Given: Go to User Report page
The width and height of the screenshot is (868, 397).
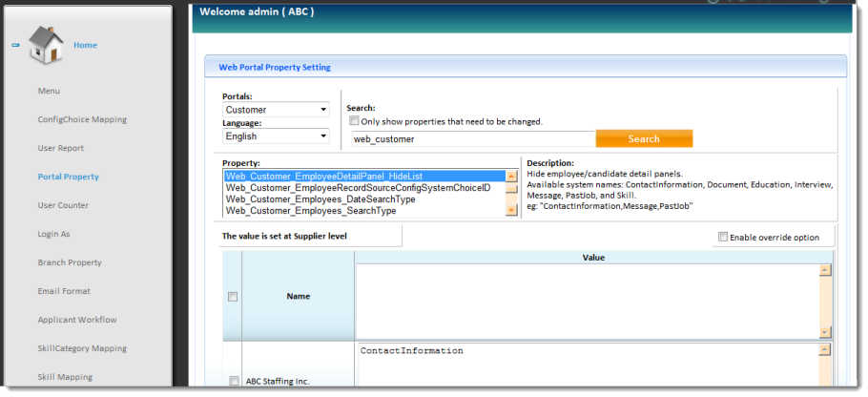Looking at the screenshot, I should 61,148.
